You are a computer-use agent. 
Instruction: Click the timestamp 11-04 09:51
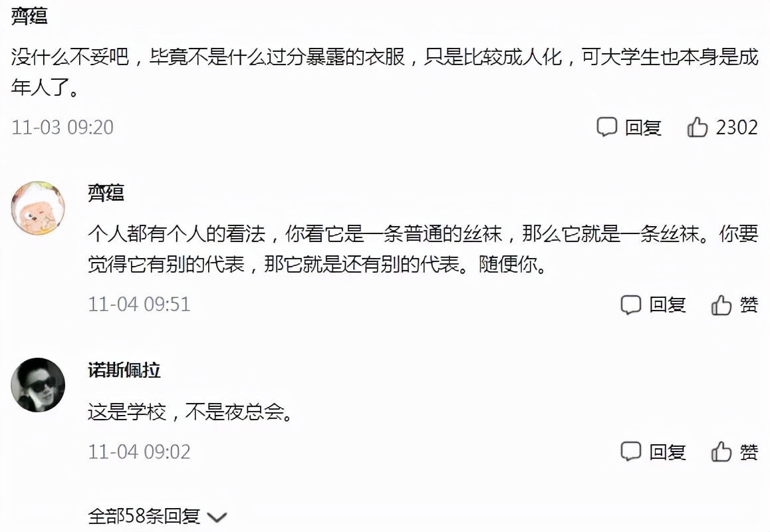click(x=139, y=305)
